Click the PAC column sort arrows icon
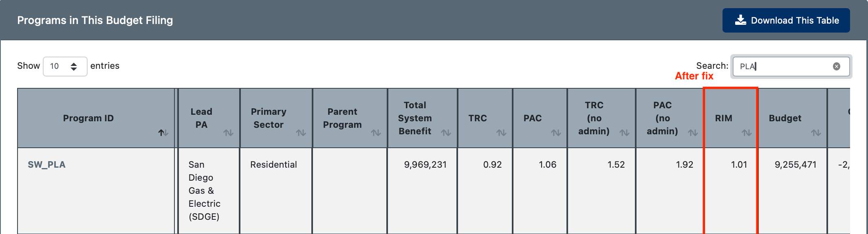Viewport: 868px width, 234px height. (x=556, y=133)
